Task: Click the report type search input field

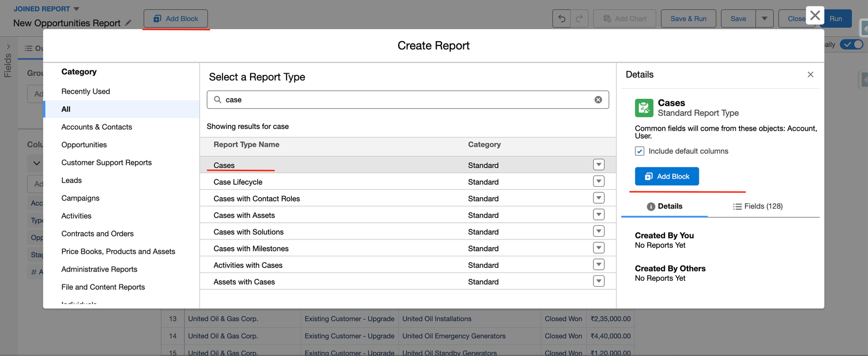Action: click(x=407, y=100)
